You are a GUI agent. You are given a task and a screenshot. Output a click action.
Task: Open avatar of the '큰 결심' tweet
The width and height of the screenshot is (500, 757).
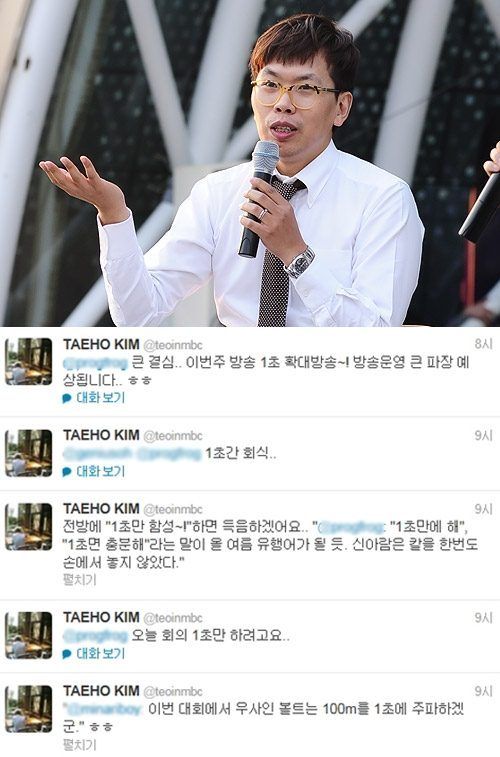click(28, 362)
